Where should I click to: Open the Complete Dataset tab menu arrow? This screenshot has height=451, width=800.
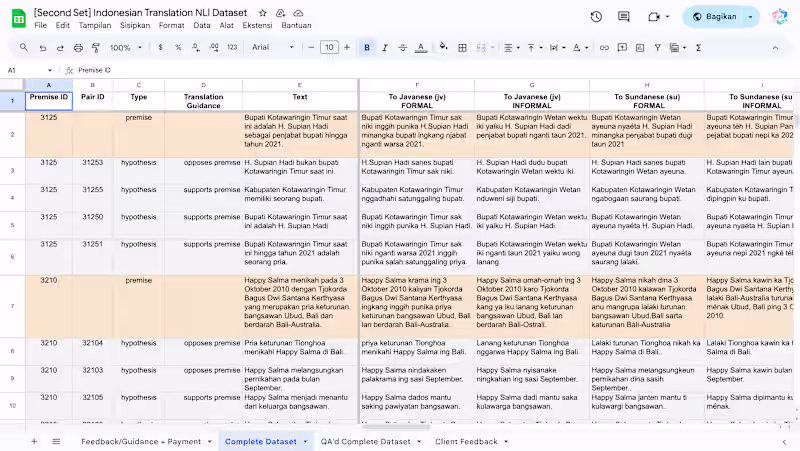pyautogui.click(x=306, y=441)
